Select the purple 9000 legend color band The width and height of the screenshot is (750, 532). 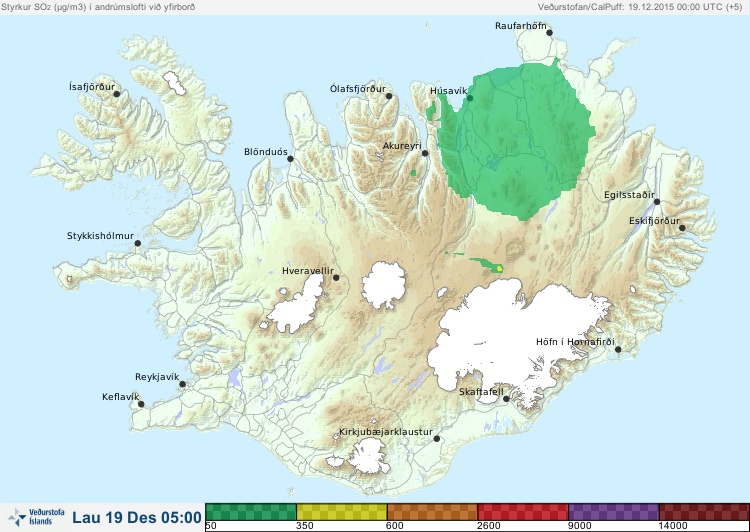[614, 512]
